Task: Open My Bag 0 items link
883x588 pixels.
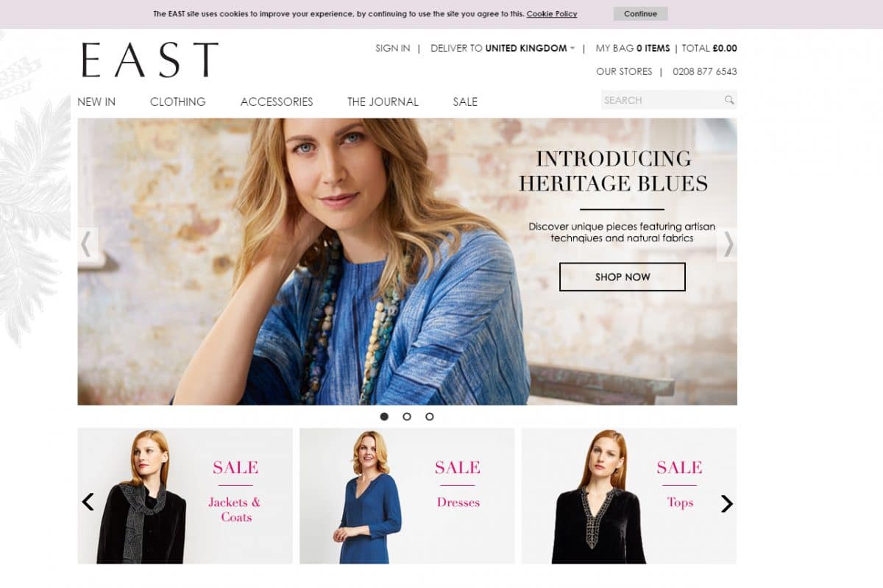Action: [633, 49]
